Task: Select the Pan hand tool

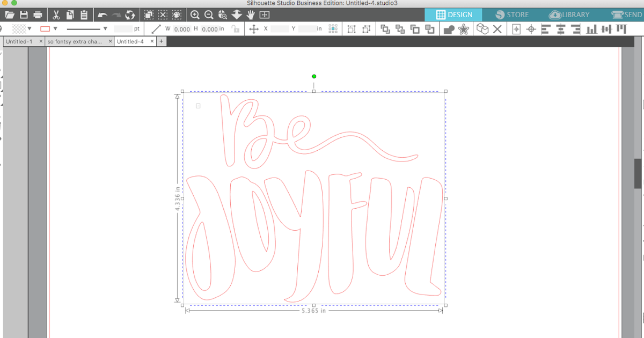Action: 250,15
